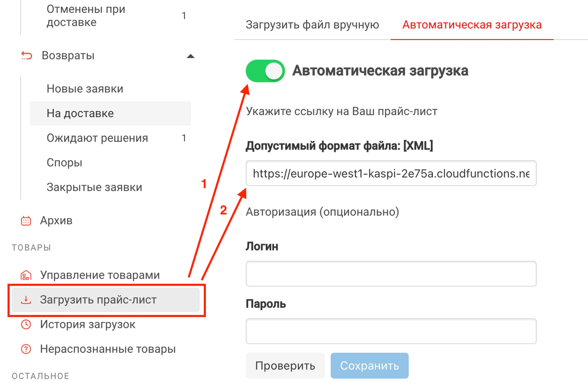Click the Загрузить прайс-лист download icon

point(26,300)
